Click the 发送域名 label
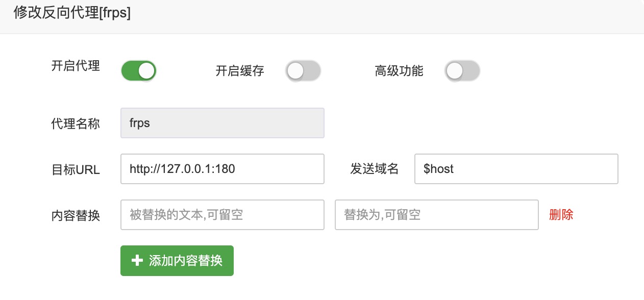 coord(374,169)
